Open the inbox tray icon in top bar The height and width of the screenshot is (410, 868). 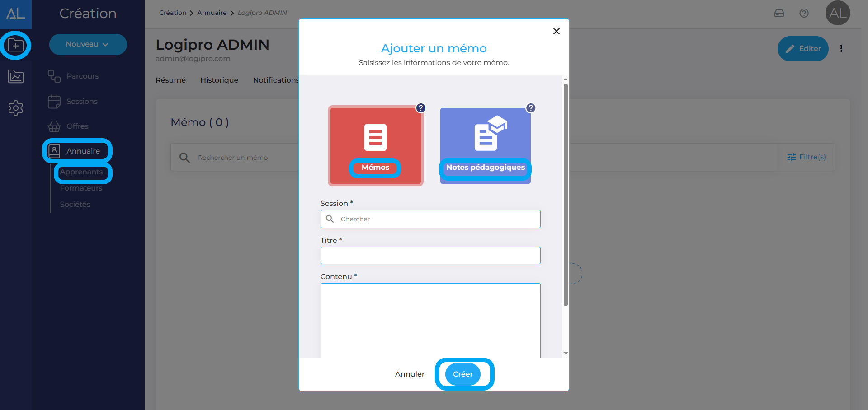(779, 13)
